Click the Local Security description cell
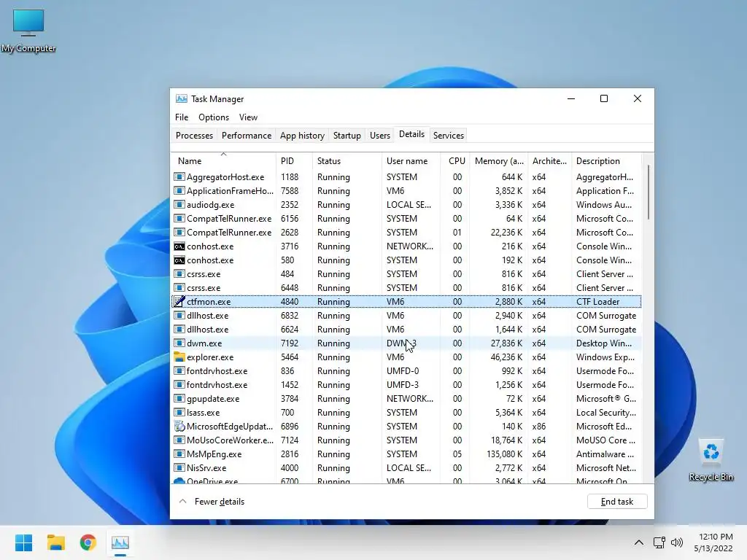This screenshot has width=747, height=560. tap(606, 413)
